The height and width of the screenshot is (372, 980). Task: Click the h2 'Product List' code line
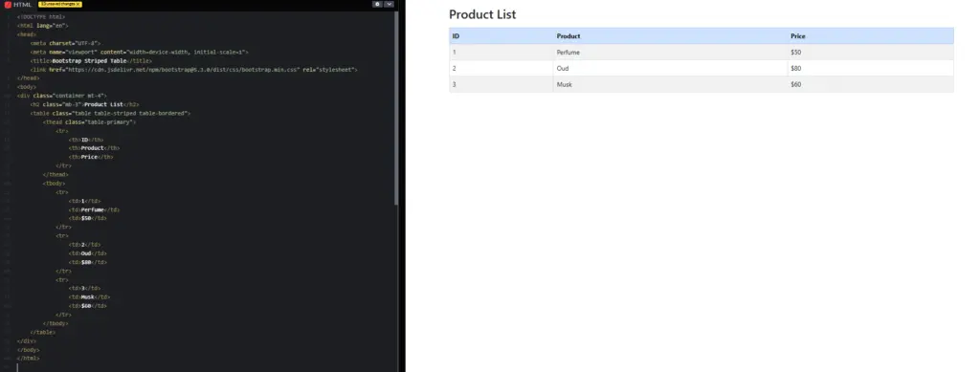tap(84, 105)
